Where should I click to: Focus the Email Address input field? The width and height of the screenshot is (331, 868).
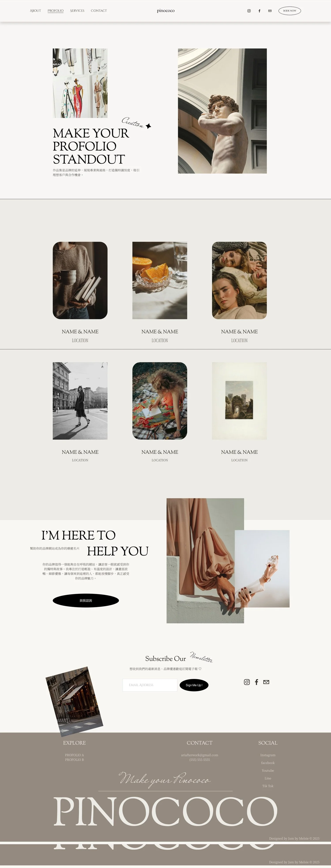click(150, 685)
